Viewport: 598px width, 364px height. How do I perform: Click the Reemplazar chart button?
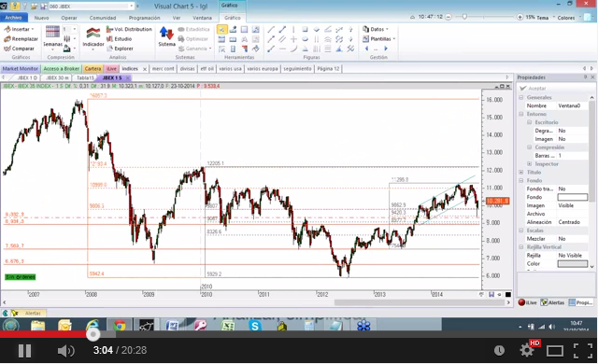[21, 39]
